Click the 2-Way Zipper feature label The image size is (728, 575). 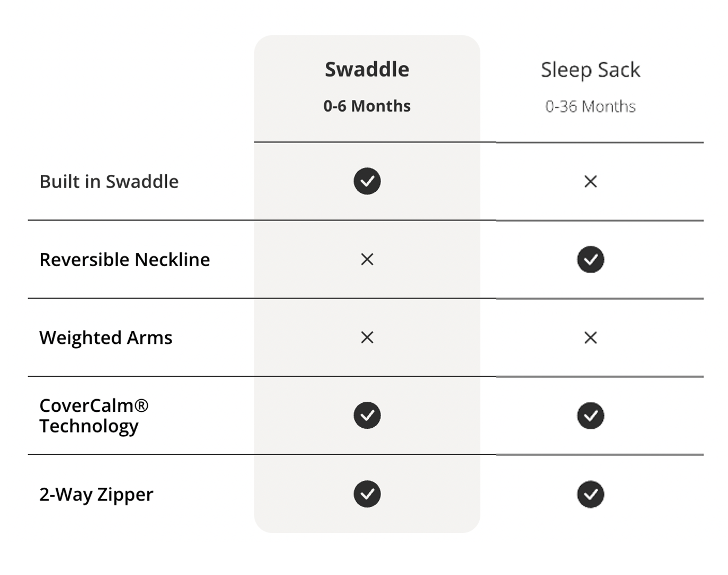(x=96, y=495)
